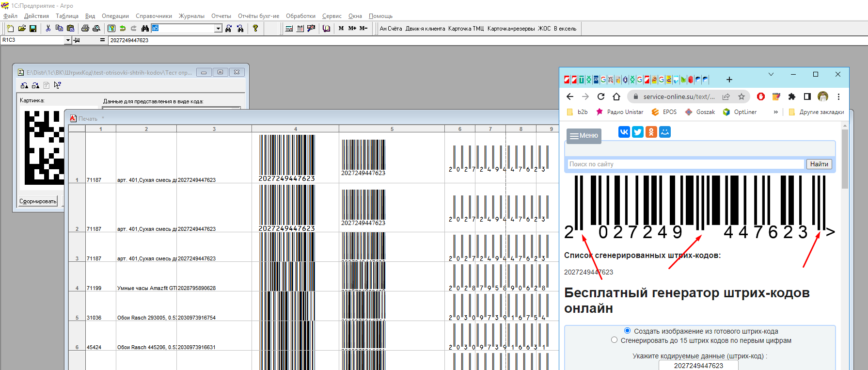Click Движ-я клиента toolbar button
868x370 pixels.
[425, 29]
